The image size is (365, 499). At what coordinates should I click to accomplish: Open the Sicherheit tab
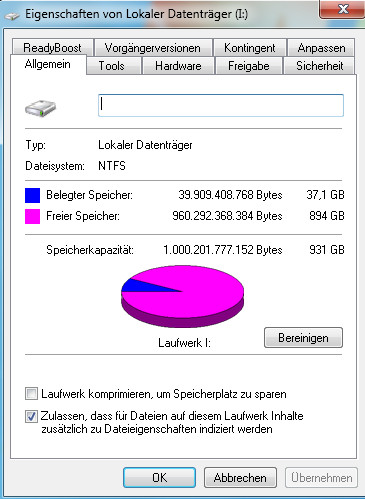(319, 66)
